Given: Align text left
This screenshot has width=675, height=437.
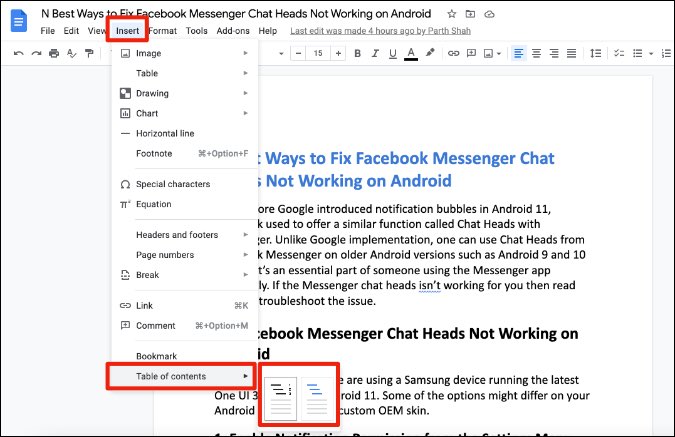Looking at the screenshot, I should (x=519, y=53).
